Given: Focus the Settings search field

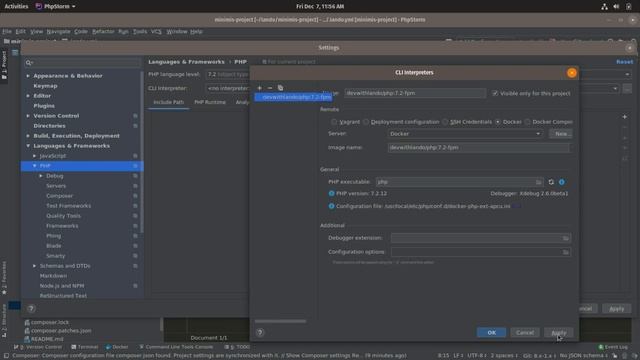Looking at the screenshot, I should [82, 62].
